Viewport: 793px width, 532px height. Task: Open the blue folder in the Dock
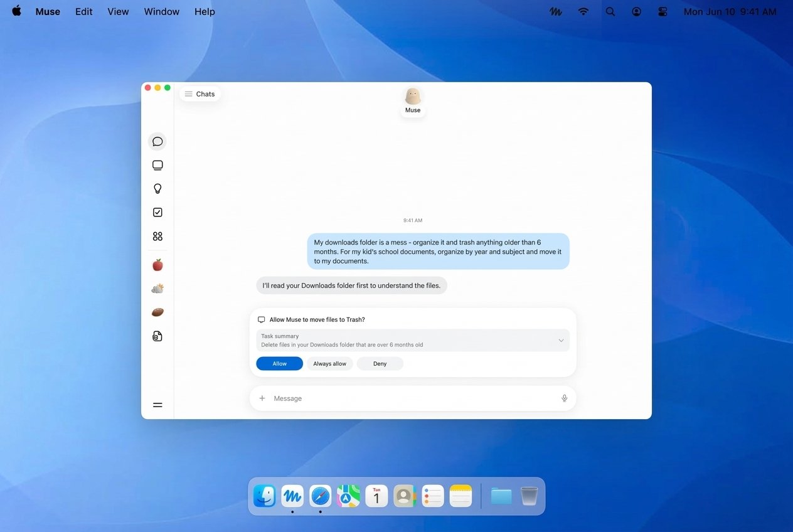pyautogui.click(x=501, y=496)
